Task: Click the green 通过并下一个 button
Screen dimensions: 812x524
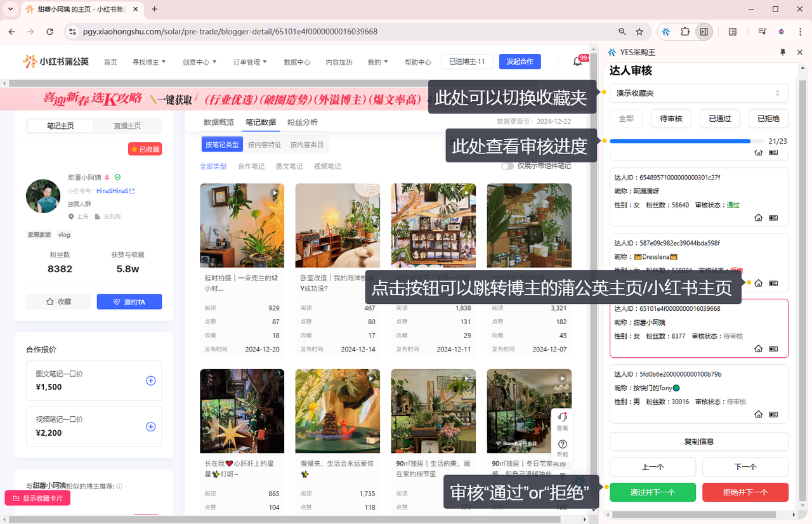Action: (x=652, y=492)
